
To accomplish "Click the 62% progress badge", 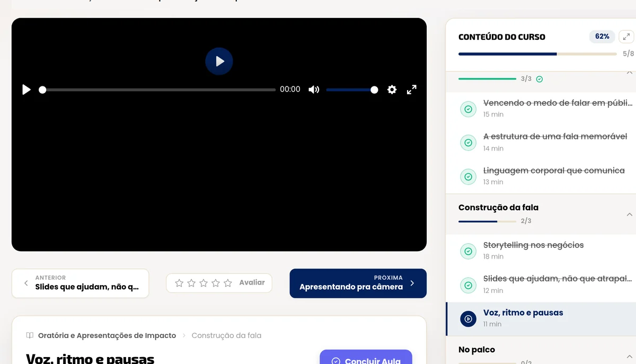I will [602, 37].
